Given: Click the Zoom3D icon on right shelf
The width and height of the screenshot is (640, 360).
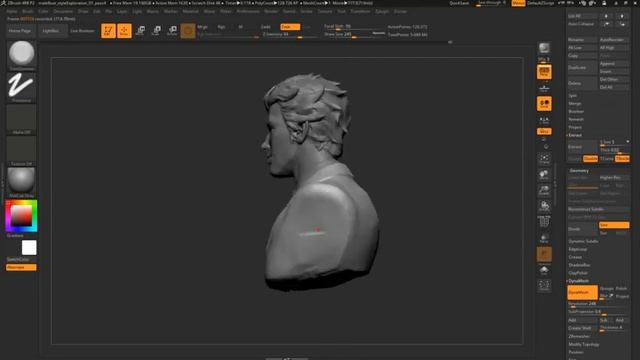Looking at the screenshot, I should [544, 190].
